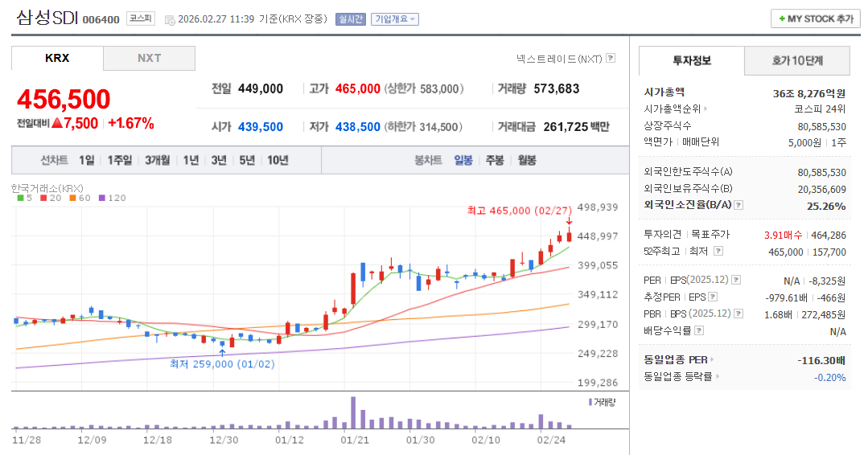The width and height of the screenshot is (868, 455).
Task: Click the 동일업종 등락률 link
Action: tap(678, 376)
